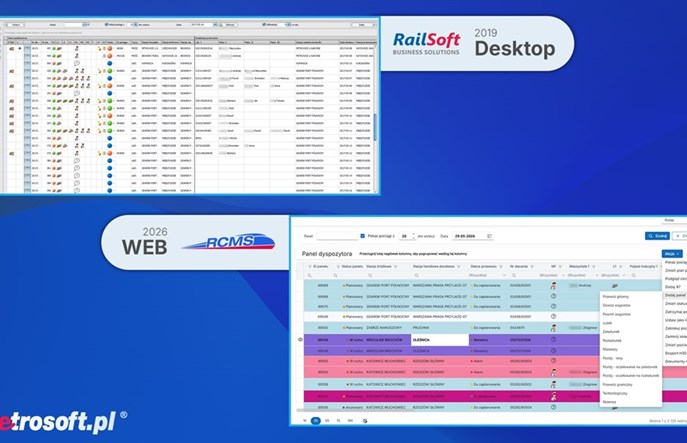Open the Akcje dropdown button

coord(672,254)
